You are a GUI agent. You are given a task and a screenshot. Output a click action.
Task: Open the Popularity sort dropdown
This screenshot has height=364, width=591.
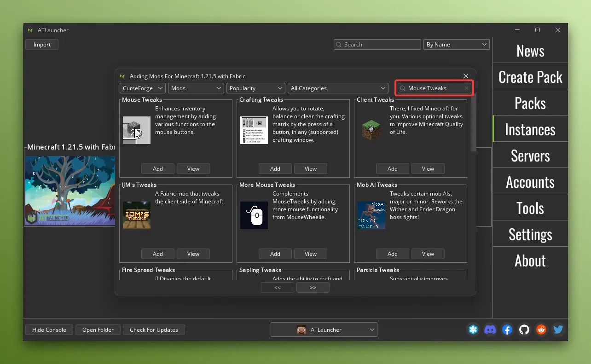(x=255, y=88)
